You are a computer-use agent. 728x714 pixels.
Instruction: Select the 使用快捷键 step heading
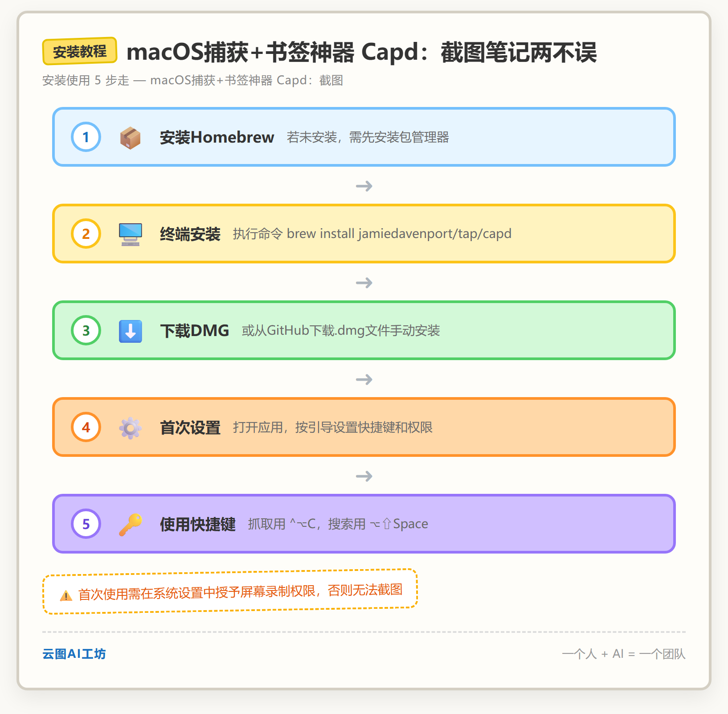198,524
